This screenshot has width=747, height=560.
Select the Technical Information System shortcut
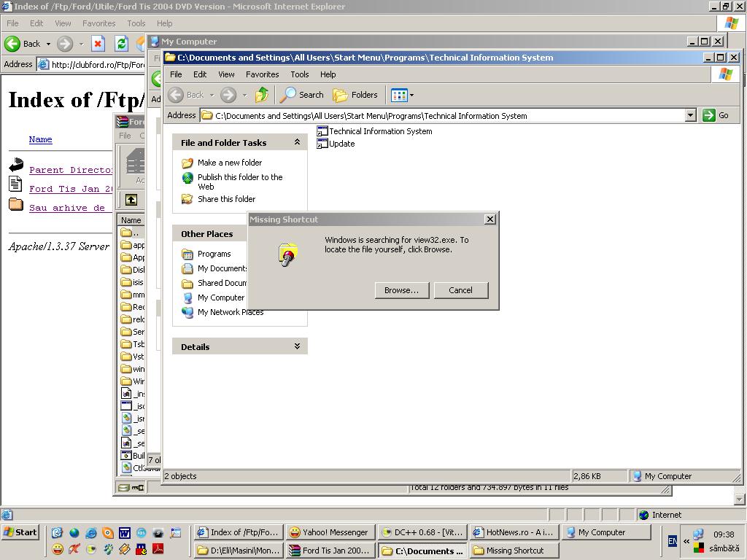380,131
